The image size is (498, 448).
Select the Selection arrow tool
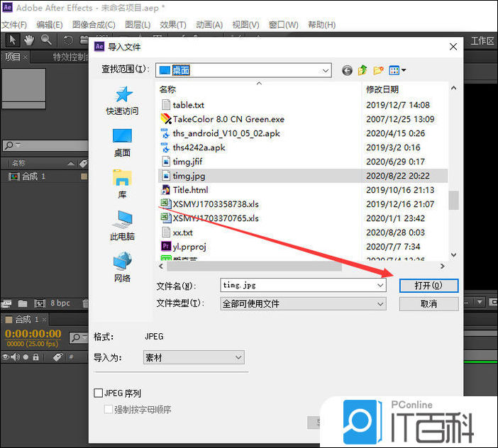coord(12,40)
